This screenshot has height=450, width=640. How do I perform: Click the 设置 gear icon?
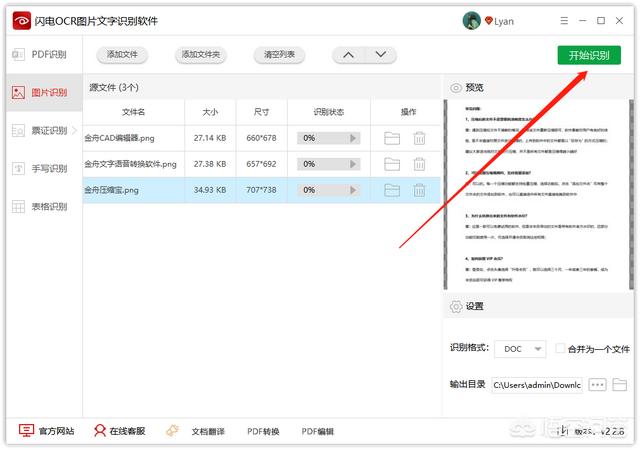[x=456, y=307]
